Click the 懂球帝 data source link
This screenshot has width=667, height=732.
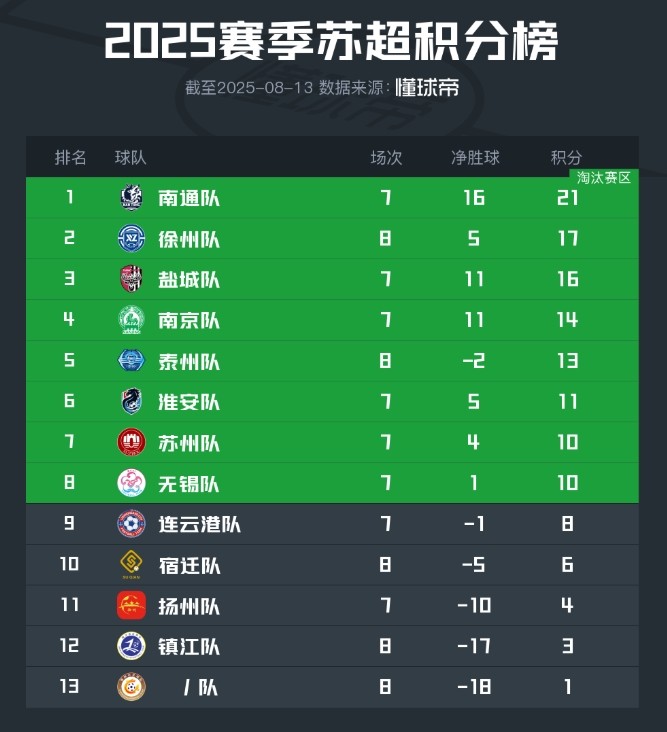pyautogui.click(x=427, y=88)
